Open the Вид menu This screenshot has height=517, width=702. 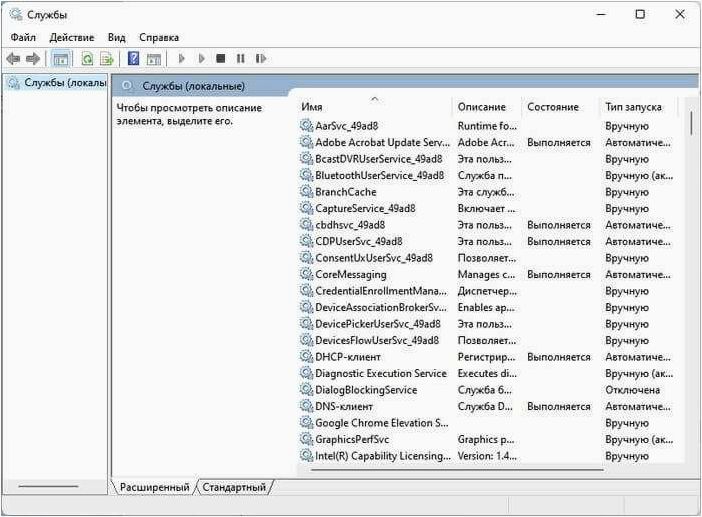point(116,38)
